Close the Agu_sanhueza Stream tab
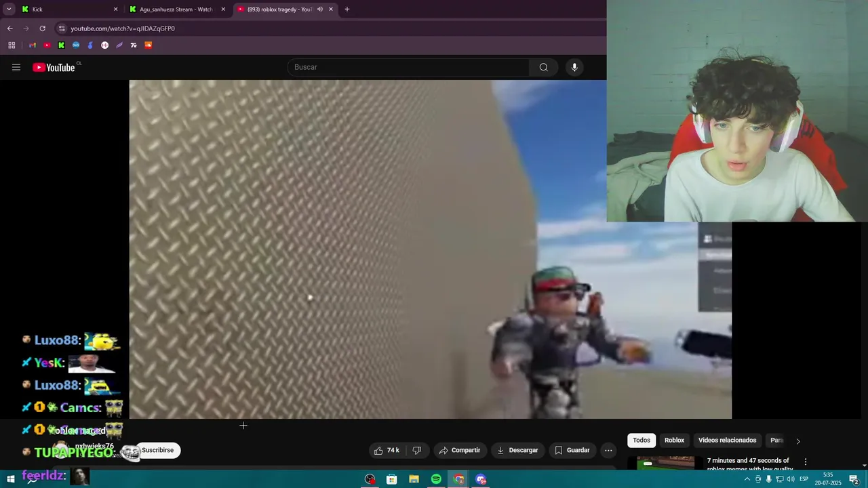The width and height of the screenshot is (868, 488). pos(223,9)
